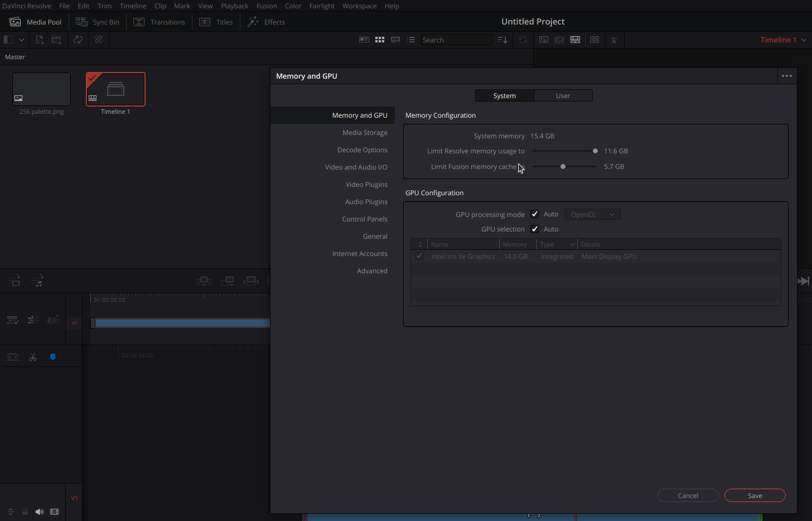
Task: Click the timeline scissors cut icon
Action: click(x=33, y=357)
